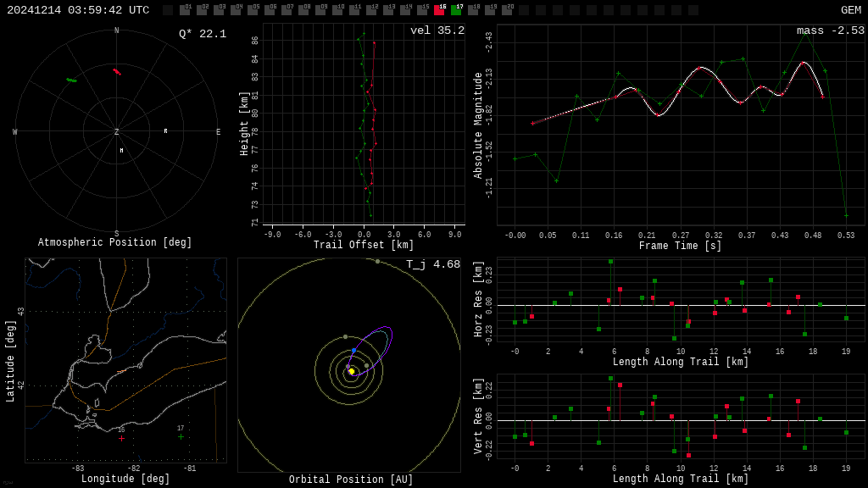Click the white fitted light curve peak
The width and height of the screenshot is (868, 488).
(804, 63)
